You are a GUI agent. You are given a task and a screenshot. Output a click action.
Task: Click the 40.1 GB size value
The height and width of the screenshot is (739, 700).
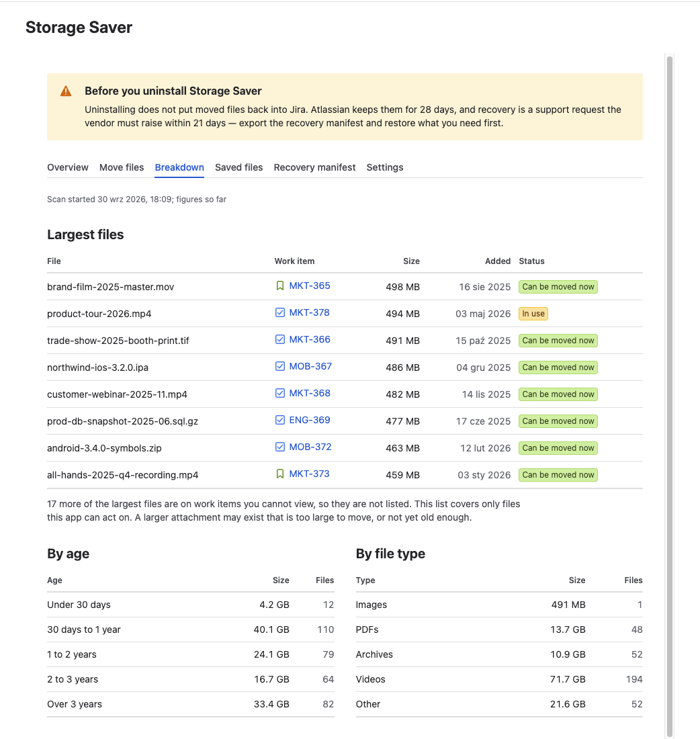pos(271,629)
